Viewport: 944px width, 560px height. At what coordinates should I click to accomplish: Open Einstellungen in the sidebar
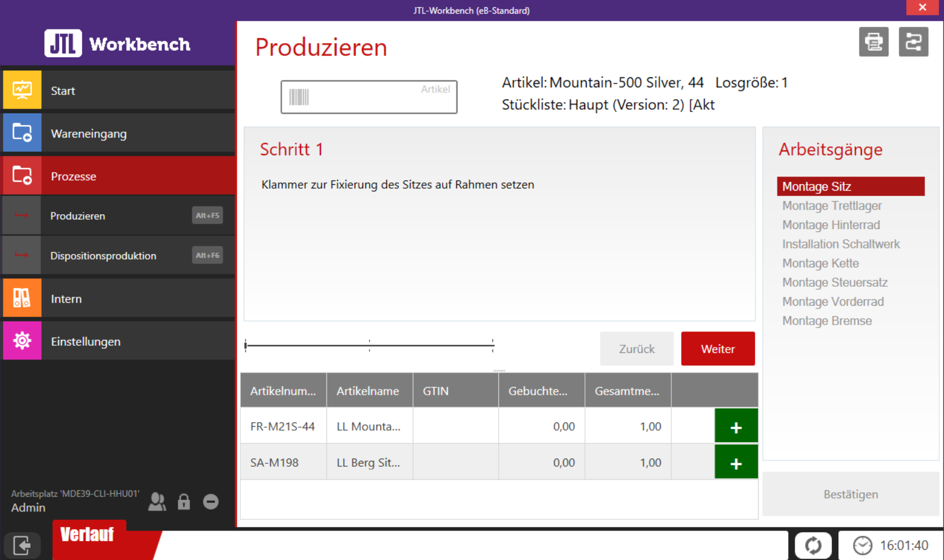click(x=118, y=341)
